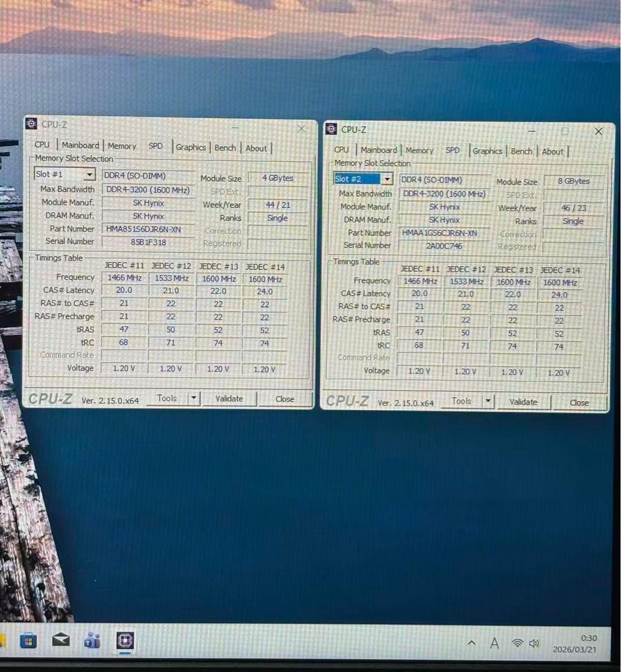Click Validate button in right window
Image resolution: width=621 pixels, height=672 pixels.
coord(523,402)
